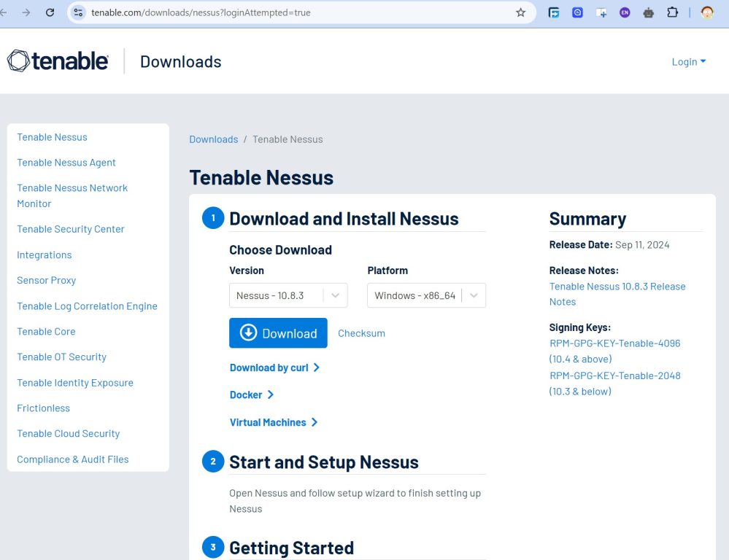
Task: View site information icon in address bar
Action: pos(79,12)
